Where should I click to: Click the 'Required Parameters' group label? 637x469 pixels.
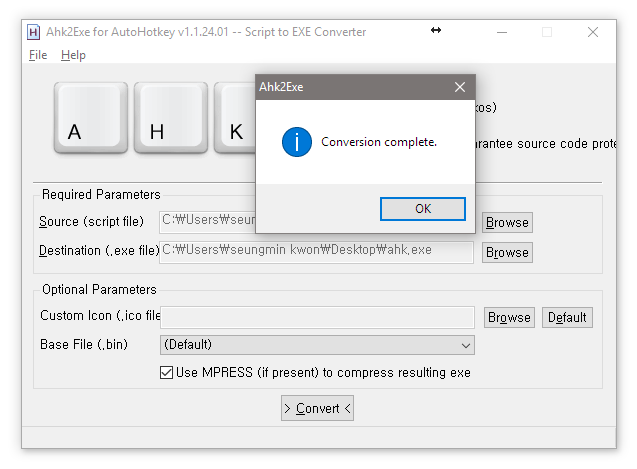click(x=101, y=194)
